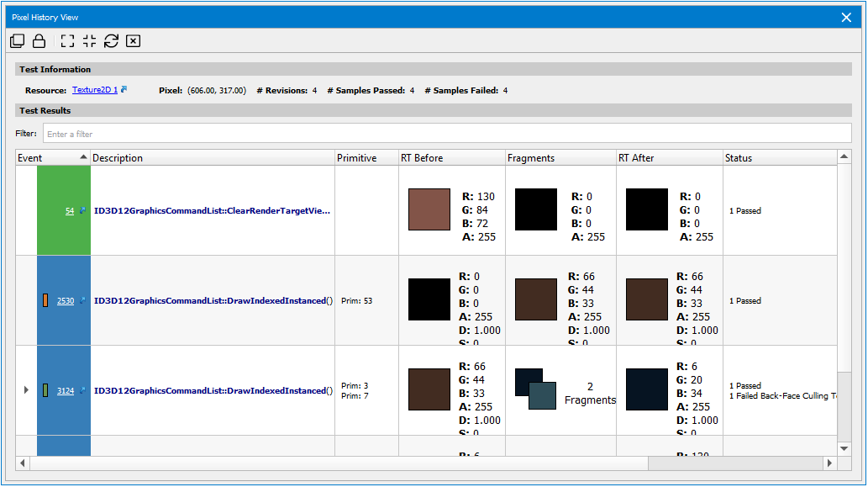Screen dimensions: 868x487
Task: Click the orange marker on event 2530
Action: click(x=45, y=300)
